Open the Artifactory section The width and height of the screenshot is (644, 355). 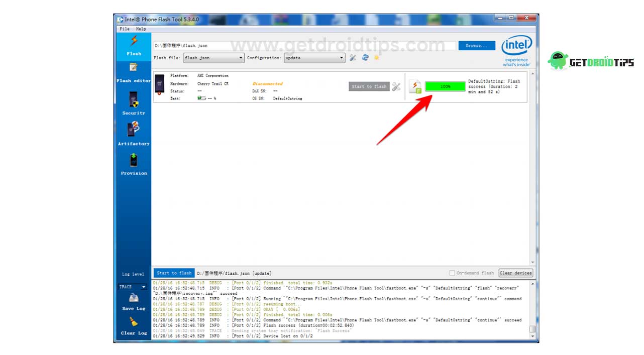tap(134, 134)
